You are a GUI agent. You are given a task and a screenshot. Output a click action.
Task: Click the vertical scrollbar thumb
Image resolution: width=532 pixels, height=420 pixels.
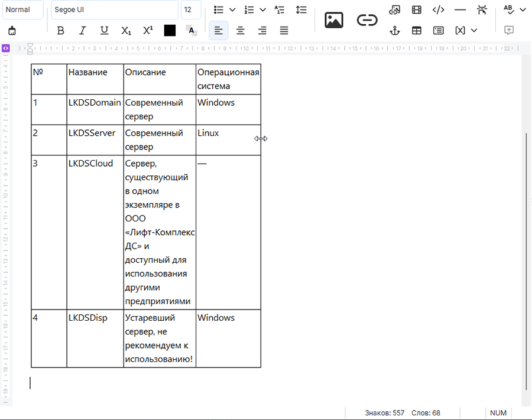526,261
